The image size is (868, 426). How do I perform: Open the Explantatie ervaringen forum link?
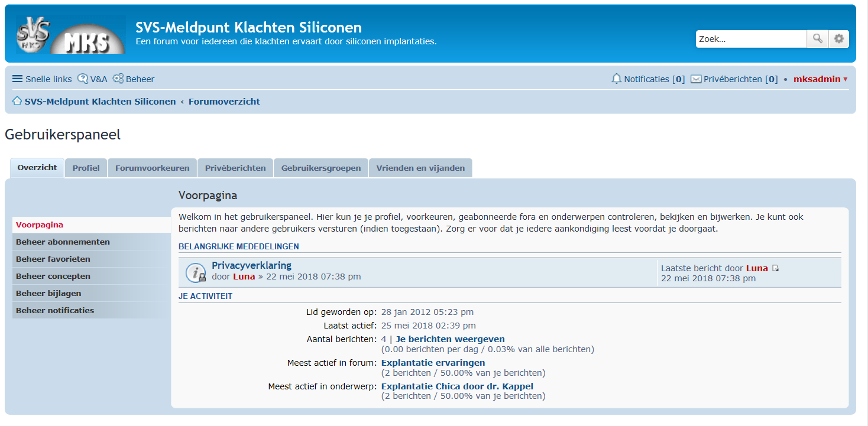433,363
